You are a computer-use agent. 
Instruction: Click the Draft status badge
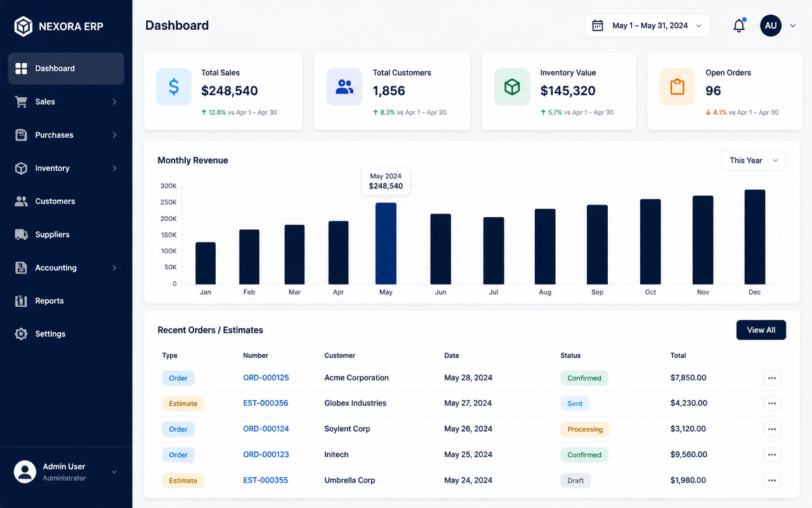coord(575,481)
